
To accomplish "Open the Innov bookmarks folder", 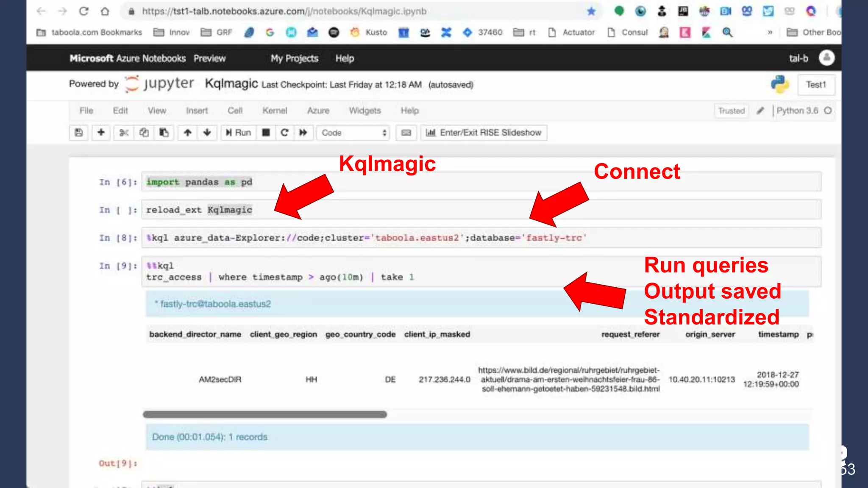I will pos(172,32).
